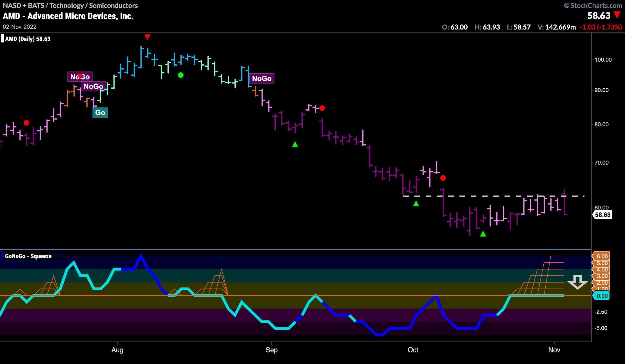Screen dimensions: 625x364
Task: Click the 90.00 price axis label
Action: point(602,90)
